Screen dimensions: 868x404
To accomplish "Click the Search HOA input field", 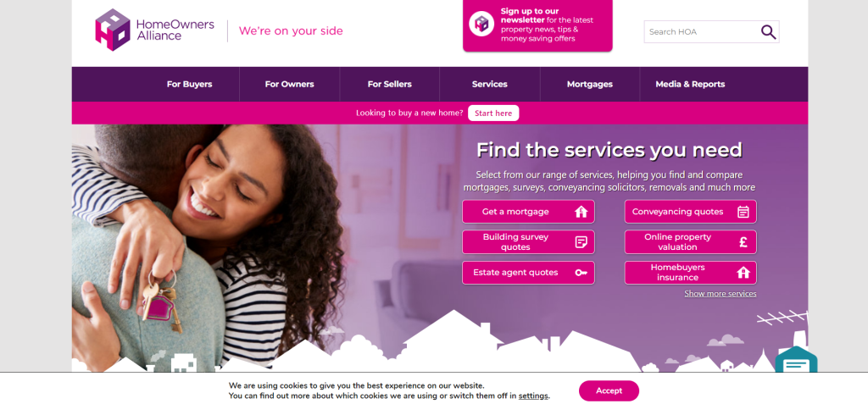I will [701, 32].
